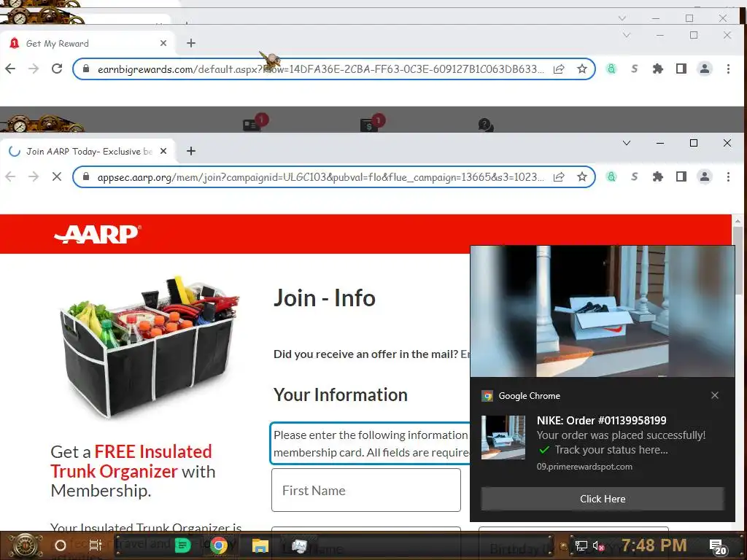Open Chrome from the taskbar
The image size is (747, 560).
(219, 545)
